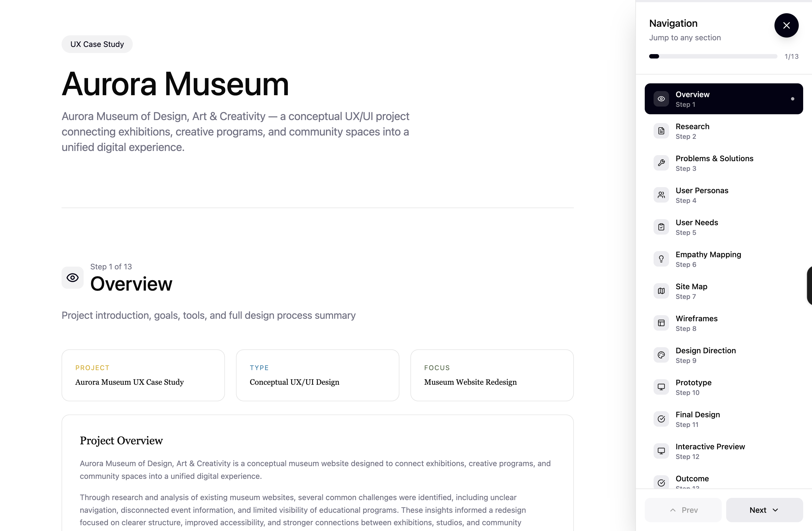Jump to the Wireframes Step 8 entry
812x531 pixels.
click(697, 323)
